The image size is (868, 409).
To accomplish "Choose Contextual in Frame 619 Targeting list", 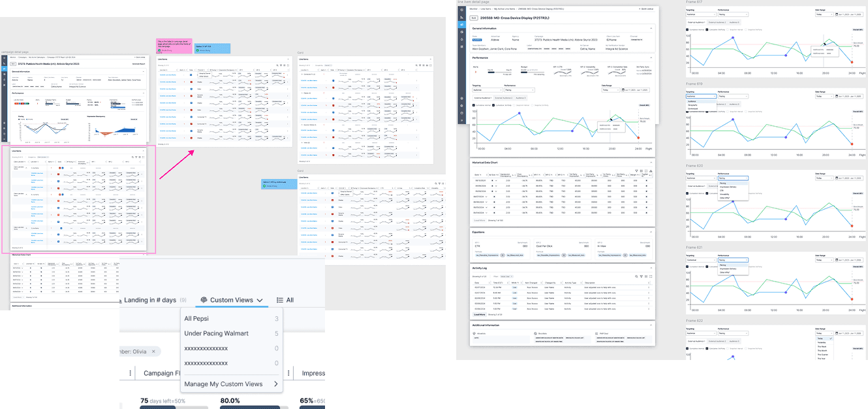I will coord(702,108).
